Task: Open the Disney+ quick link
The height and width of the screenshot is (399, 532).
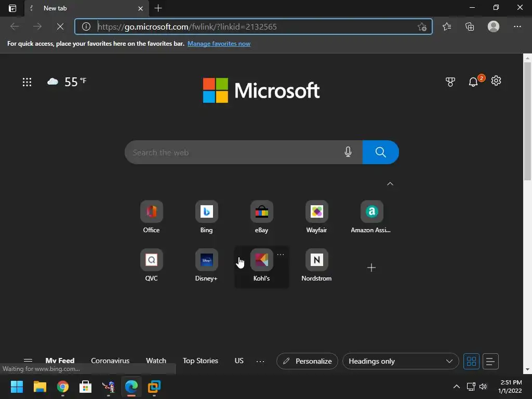Action: [x=206, y=265]
